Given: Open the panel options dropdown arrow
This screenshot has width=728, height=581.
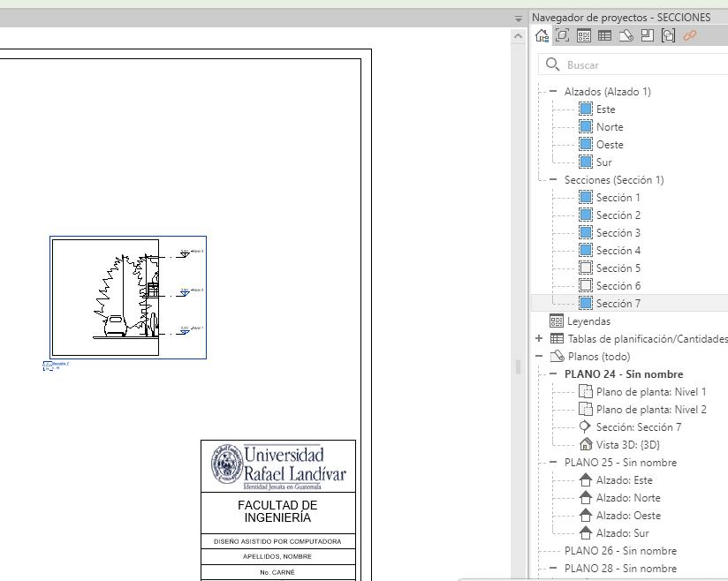Looking at the screenshot, I should click(x=518, y=19).
